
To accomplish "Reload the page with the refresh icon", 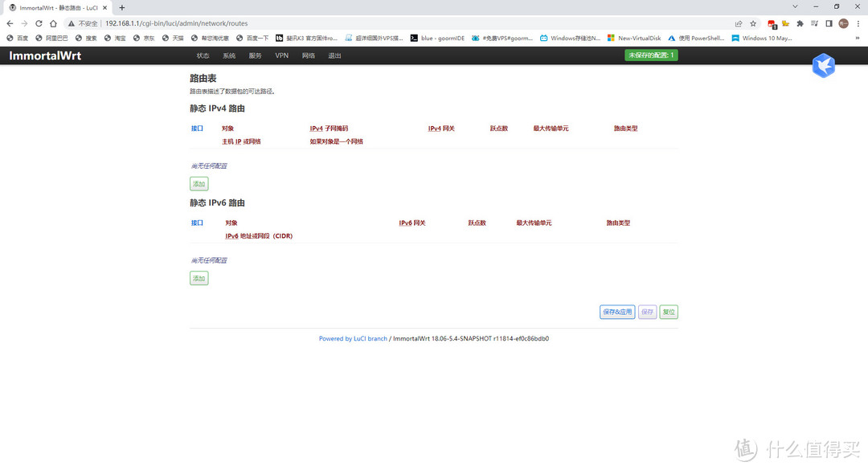I will click(x=39, y=23).
